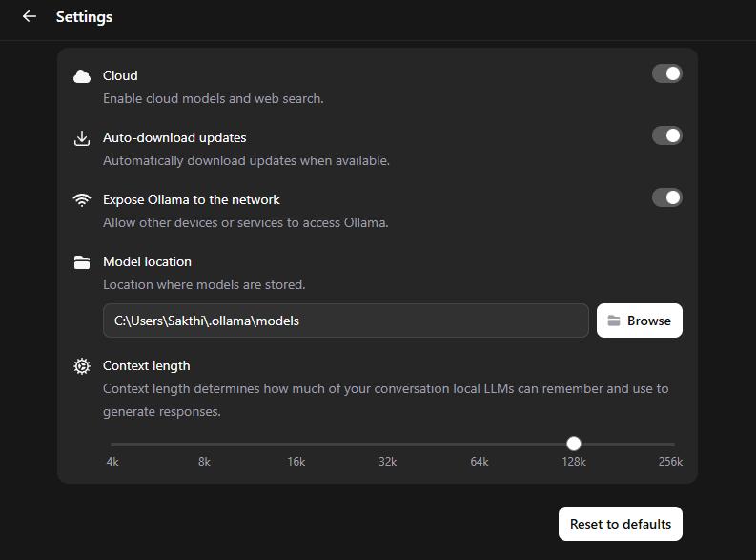Set context length to 4k

[x=112, y=445]
